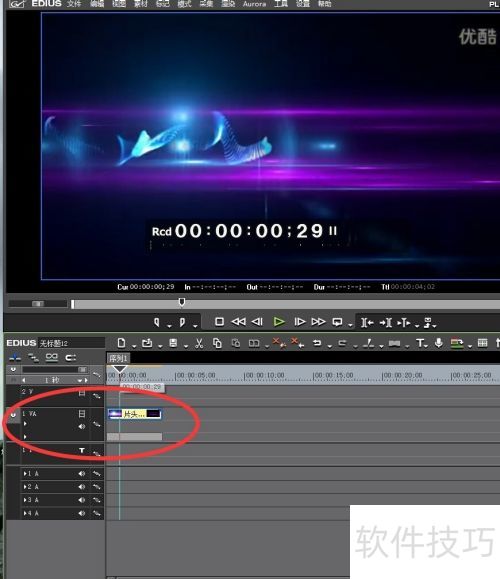Stop playback with the square Stop button

pyautogui.click(x=219, y=322)
